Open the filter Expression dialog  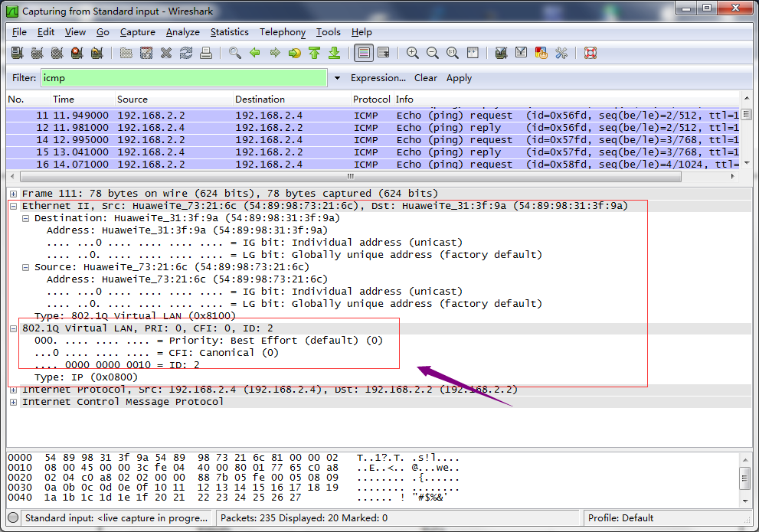pos(378,78)
